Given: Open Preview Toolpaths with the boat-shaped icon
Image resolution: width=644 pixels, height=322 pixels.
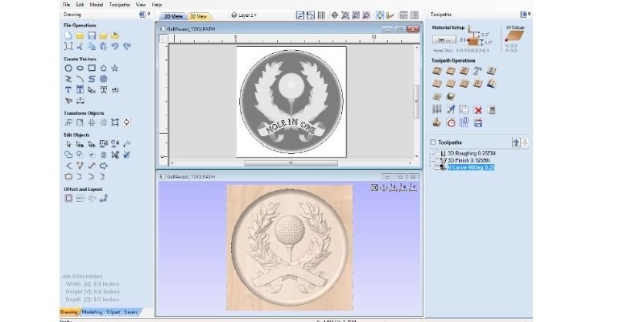Looking at the screenshot, I should pos(437,123).
